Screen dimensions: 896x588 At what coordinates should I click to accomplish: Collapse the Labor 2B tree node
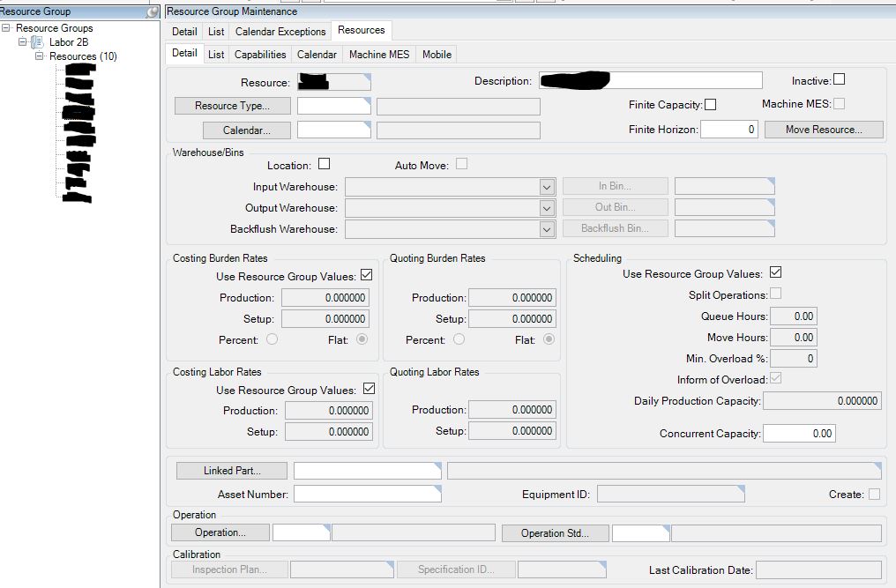[x=22, y=41]
